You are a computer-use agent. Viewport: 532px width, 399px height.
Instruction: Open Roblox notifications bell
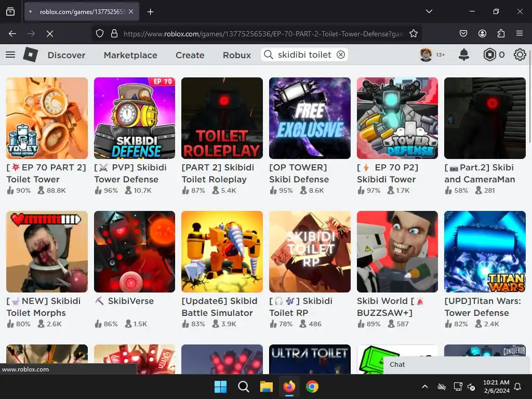click(464, 55)
